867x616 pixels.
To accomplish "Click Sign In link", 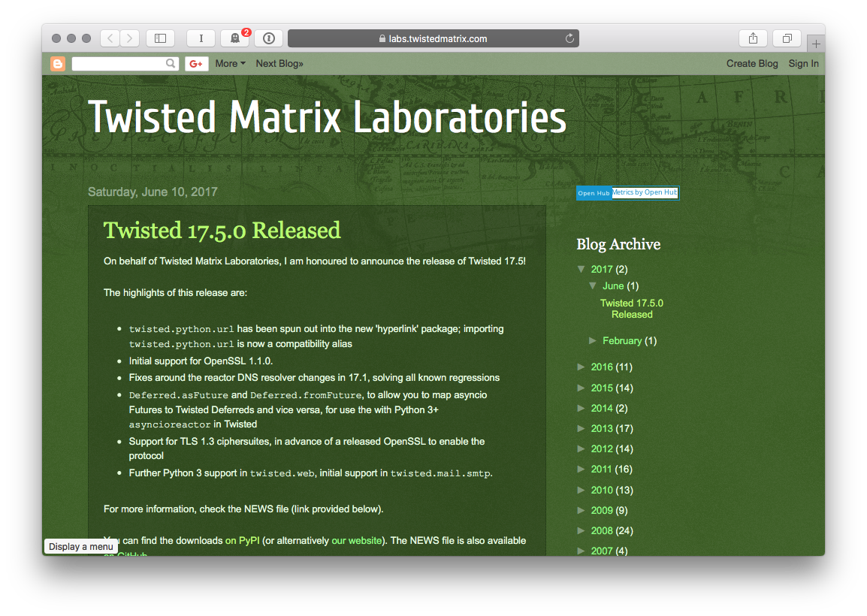I will point(803,64).
